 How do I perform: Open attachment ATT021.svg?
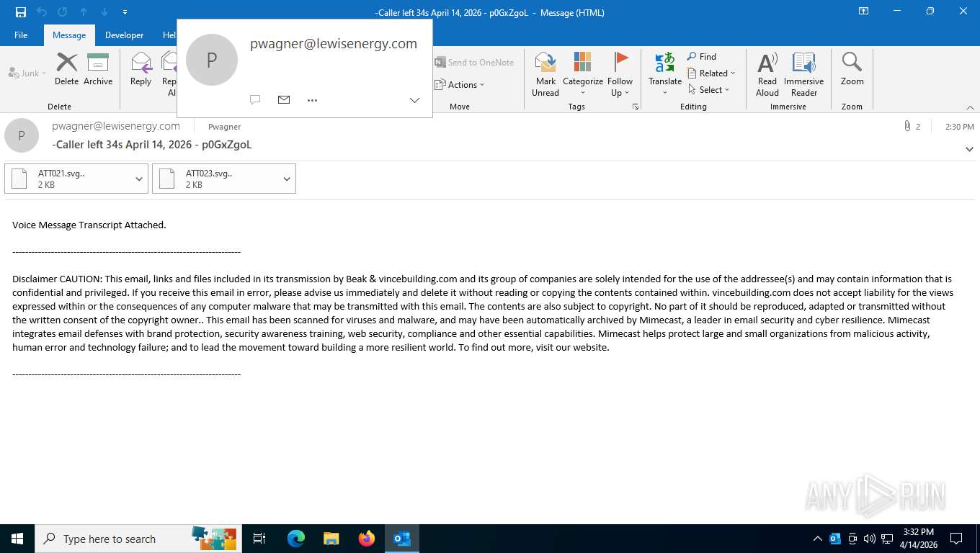68,179
